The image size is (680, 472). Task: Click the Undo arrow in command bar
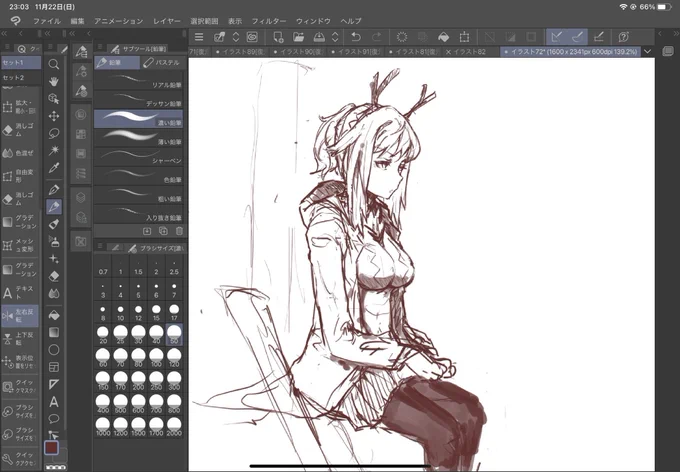(356, 37)
